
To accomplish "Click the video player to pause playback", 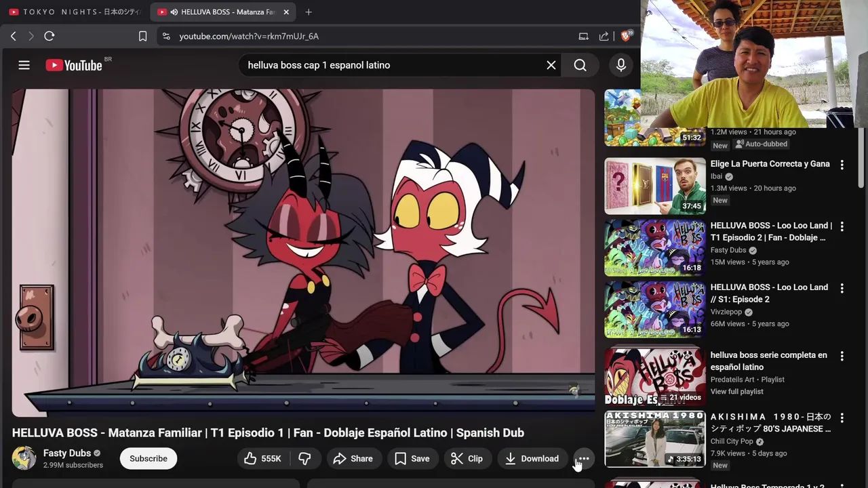I will coord(303,253).
